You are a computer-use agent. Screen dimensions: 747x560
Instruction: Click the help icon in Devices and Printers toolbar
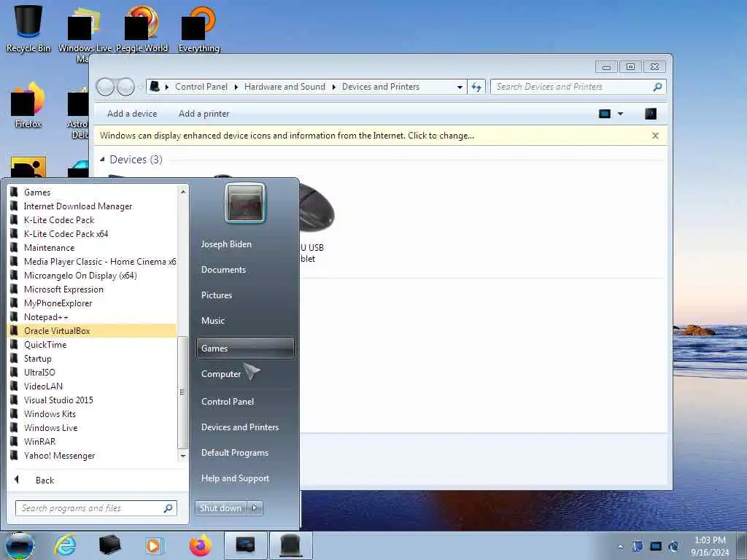[650, 114]
